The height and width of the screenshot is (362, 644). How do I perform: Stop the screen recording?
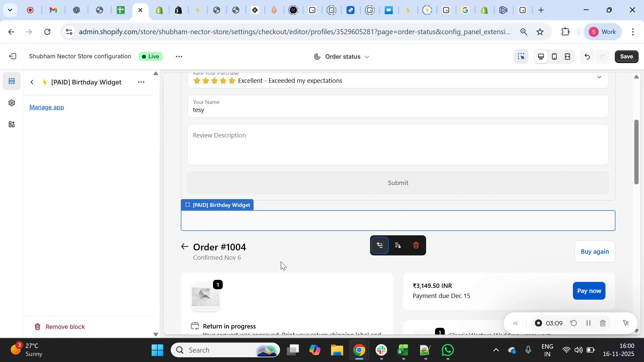click(538, 323)
